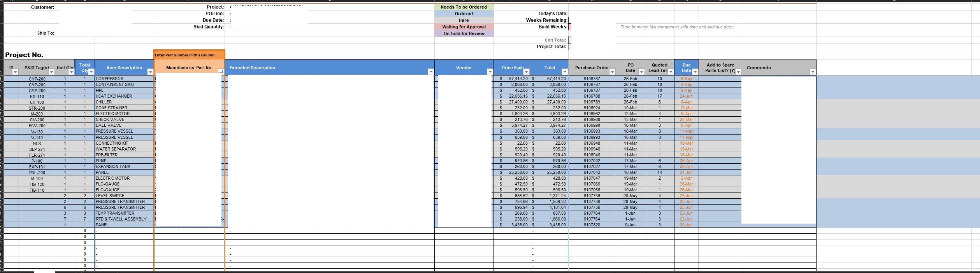The image size is (980, 273).
Task: Select the '696.94' price each cell
Action: click(512, 207)
